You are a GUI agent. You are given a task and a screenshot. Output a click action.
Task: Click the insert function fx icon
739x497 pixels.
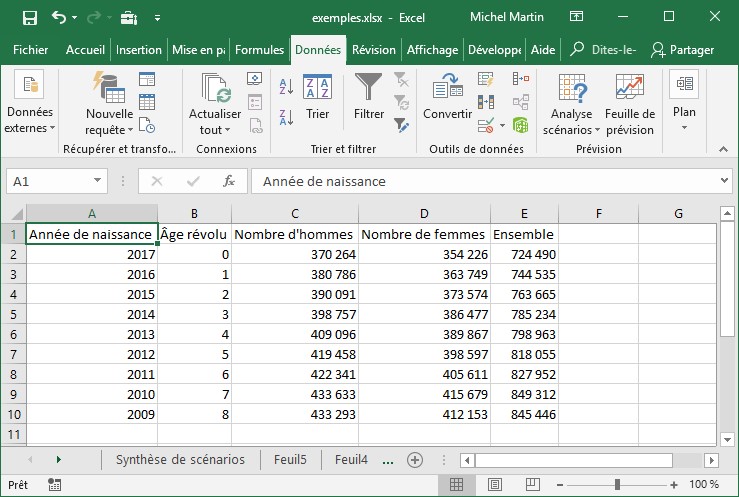coord(229,181)
